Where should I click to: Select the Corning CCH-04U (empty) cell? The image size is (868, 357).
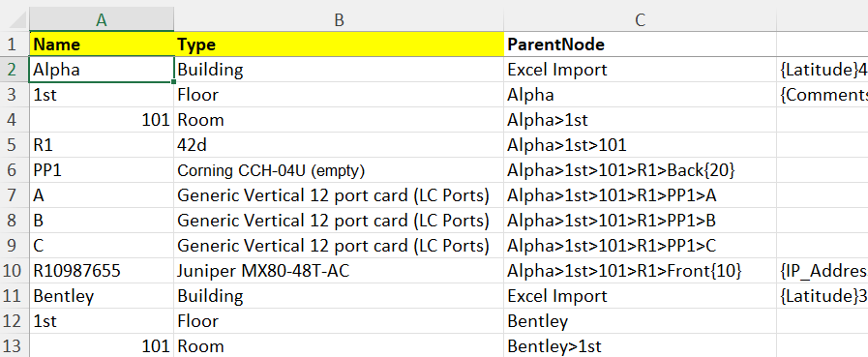point(339,170)
